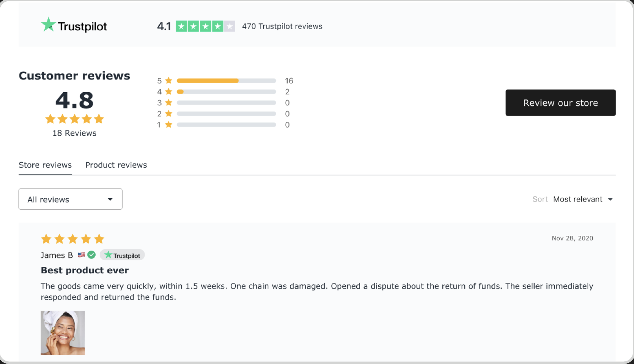Click the 5-star icon in the rating breakdown
The width and height of the screenshot is (634, 364).
point(168,80)
